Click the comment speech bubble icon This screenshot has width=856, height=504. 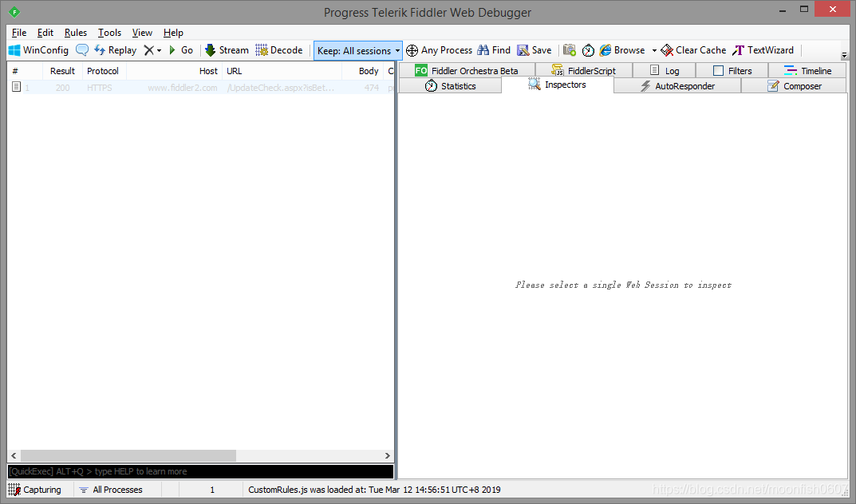82,50
